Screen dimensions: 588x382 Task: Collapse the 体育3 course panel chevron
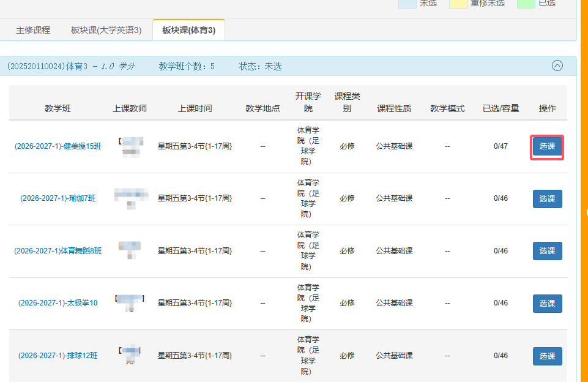pyautogui.click(x=557, y=66)
